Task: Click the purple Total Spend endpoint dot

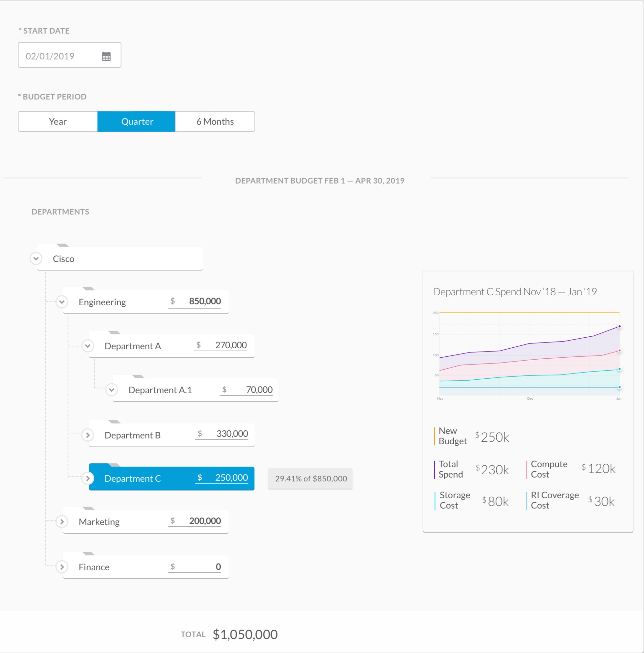Action: 619,326
